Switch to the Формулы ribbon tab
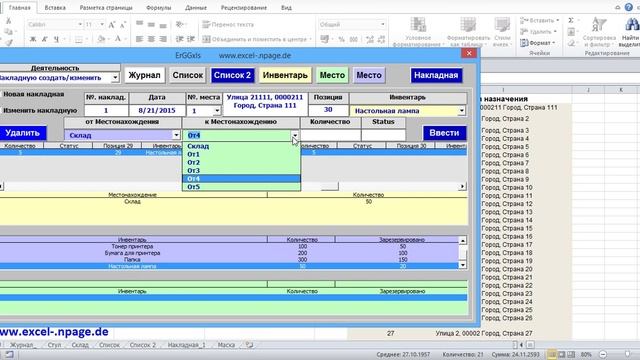 [159, 8]
